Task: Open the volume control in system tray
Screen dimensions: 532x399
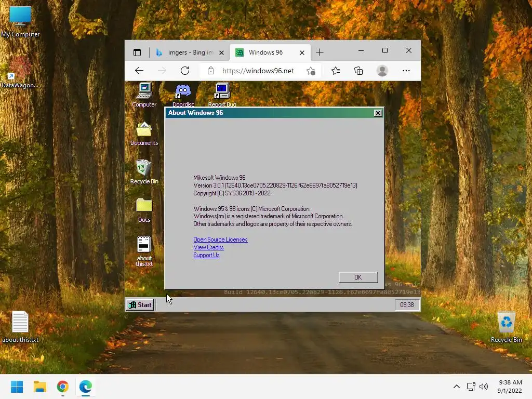Action: click(x=484, y=387)
